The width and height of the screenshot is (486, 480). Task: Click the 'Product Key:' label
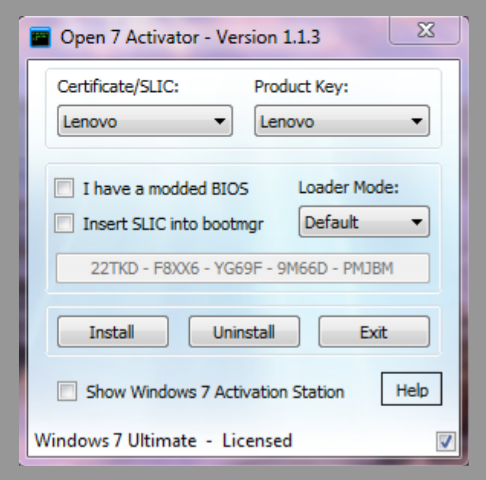[301, 87]
